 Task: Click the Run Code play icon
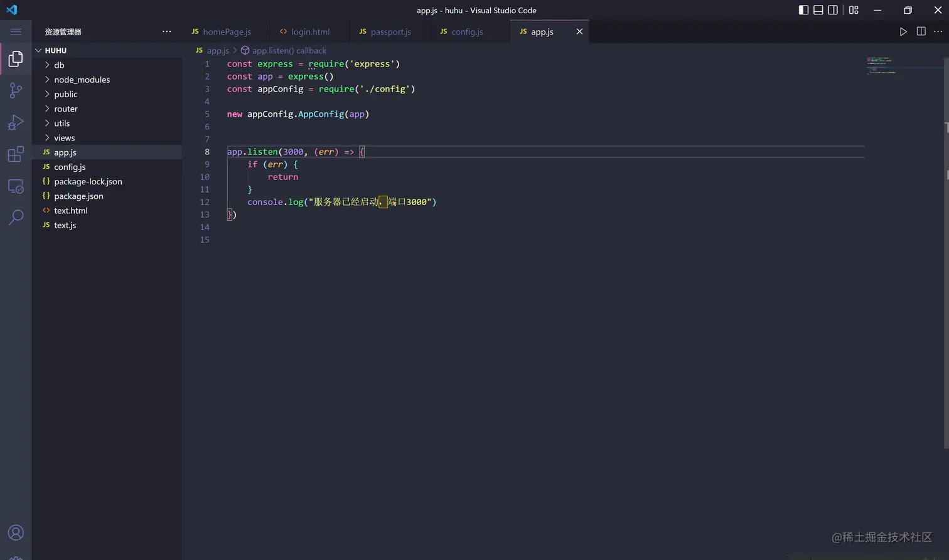click(x=903, y=31)
